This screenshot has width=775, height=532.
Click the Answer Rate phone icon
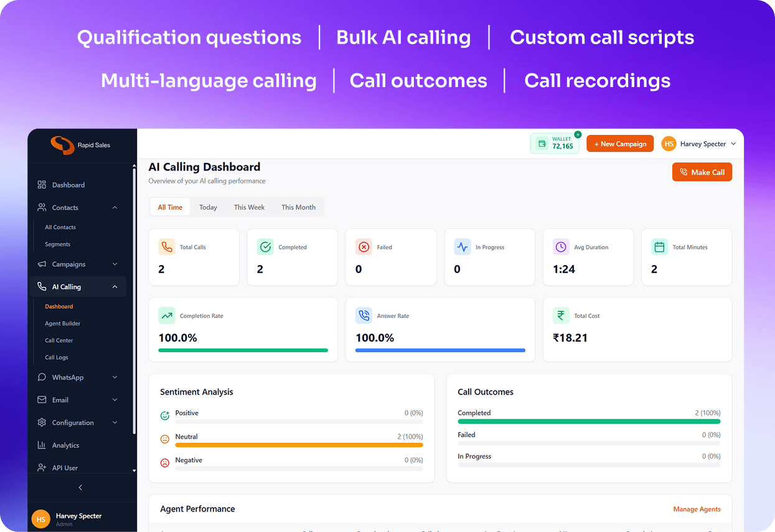tap(364, 315)
